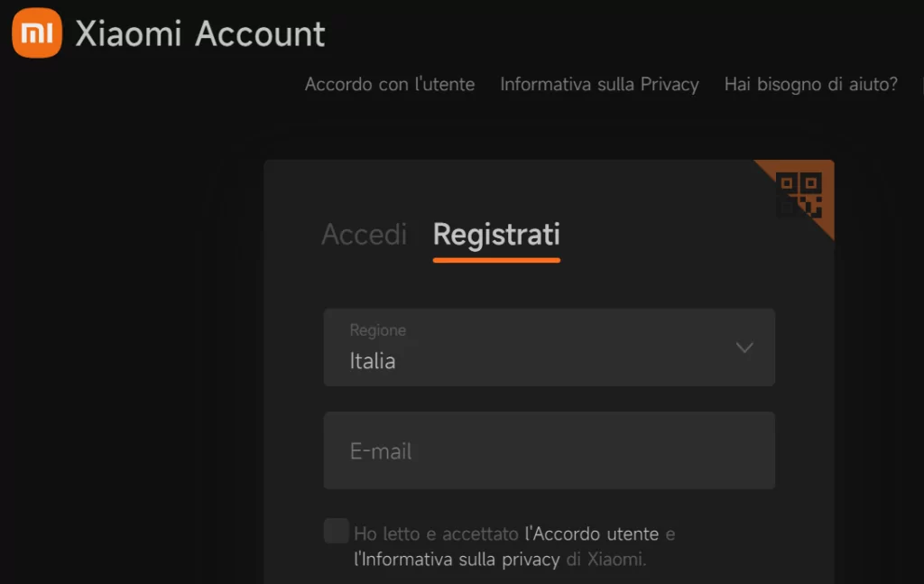924x584 pixels.
Task: Switch to the Accedi tab
Action: point(364,235)
